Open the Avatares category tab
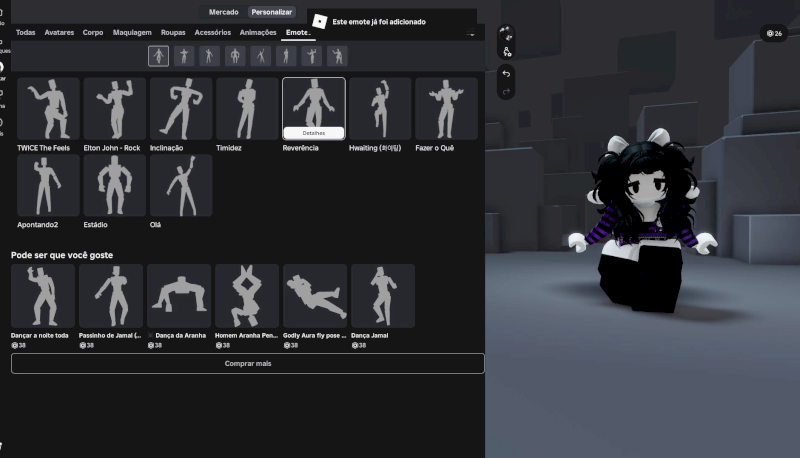The width and height of the screenshot is (800, 458). click(59, 33)
